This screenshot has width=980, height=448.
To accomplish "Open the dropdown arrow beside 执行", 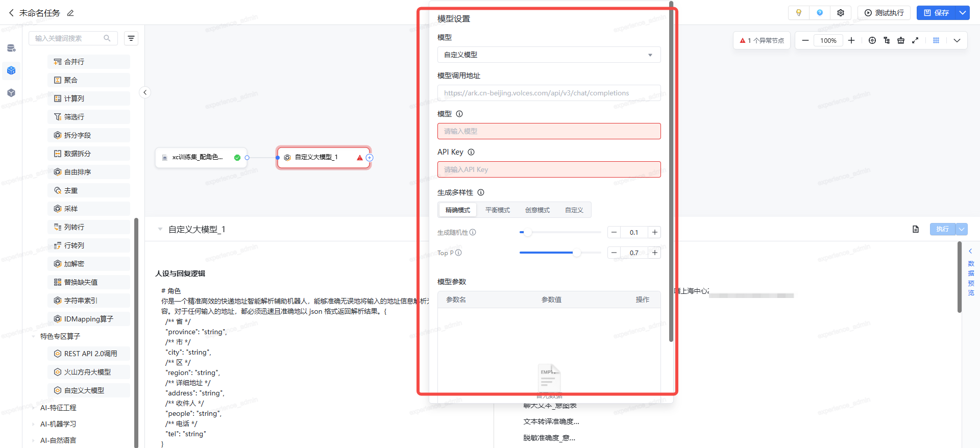I will pos(962,229).
